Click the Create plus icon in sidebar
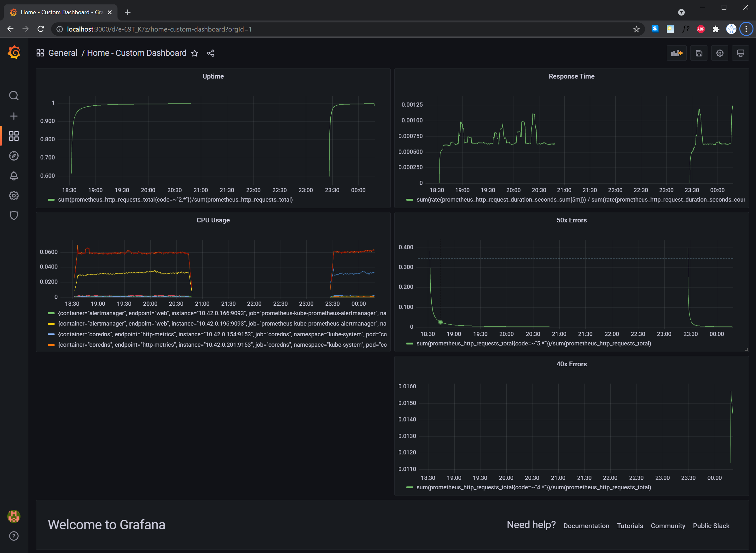Image resolution: width=756 pixels, height=553 pixels. (14, 116)
